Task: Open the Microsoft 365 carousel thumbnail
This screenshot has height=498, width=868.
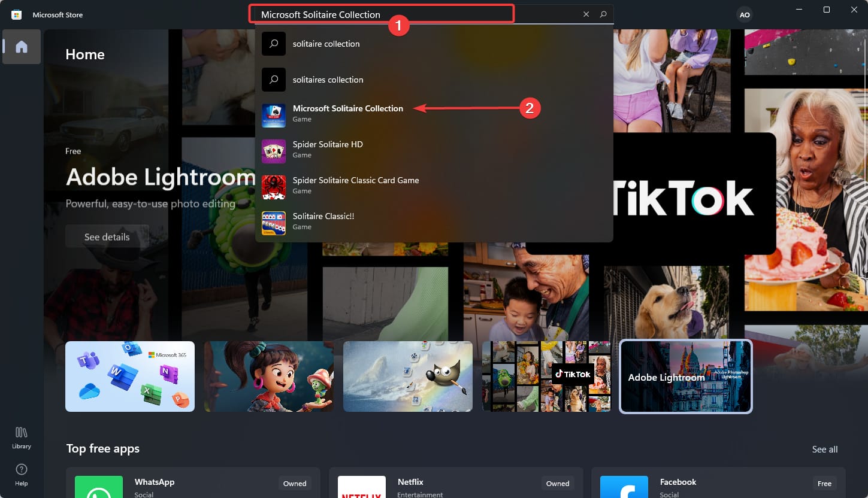Action: (130, 376)
